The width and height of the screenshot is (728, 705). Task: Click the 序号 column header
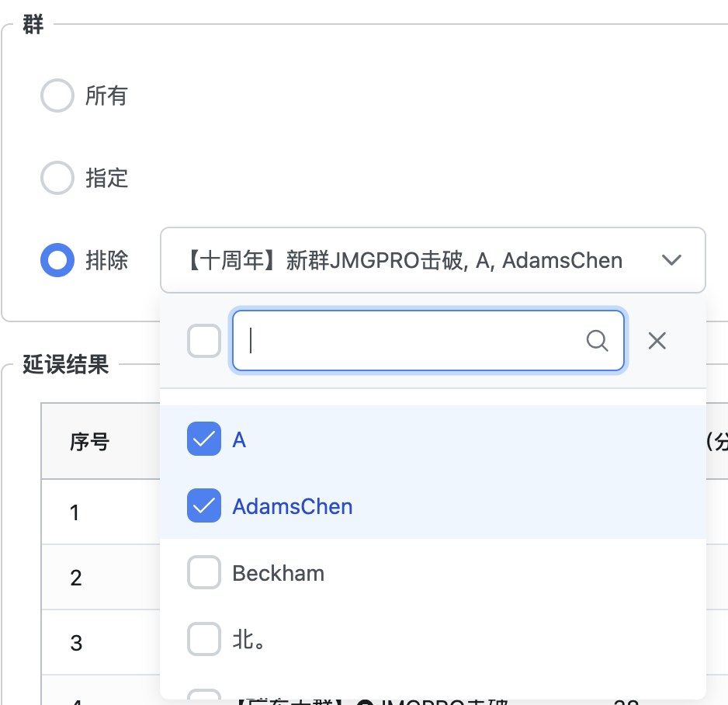point(90,442)
